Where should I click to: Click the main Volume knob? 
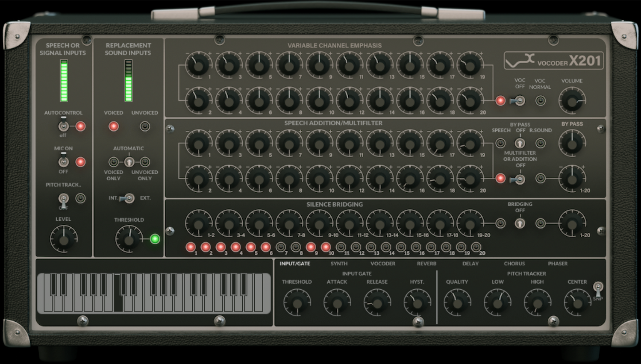coord(572,101)
